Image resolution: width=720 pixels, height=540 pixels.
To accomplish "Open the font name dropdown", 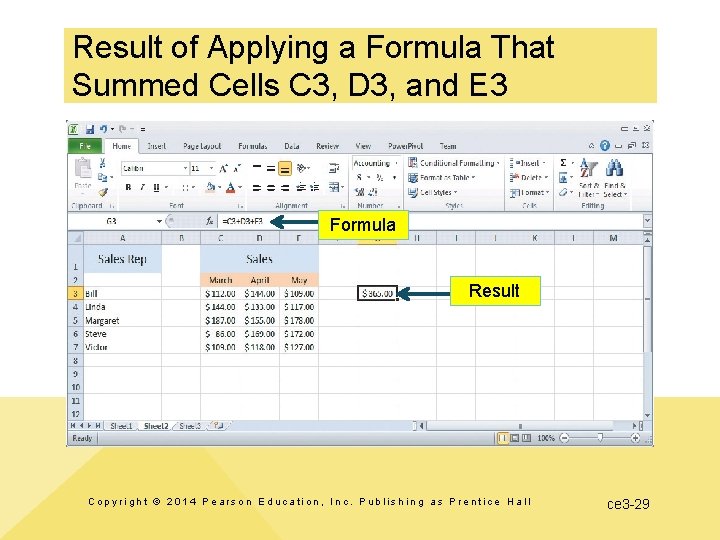I will click(x=185, y=169).
